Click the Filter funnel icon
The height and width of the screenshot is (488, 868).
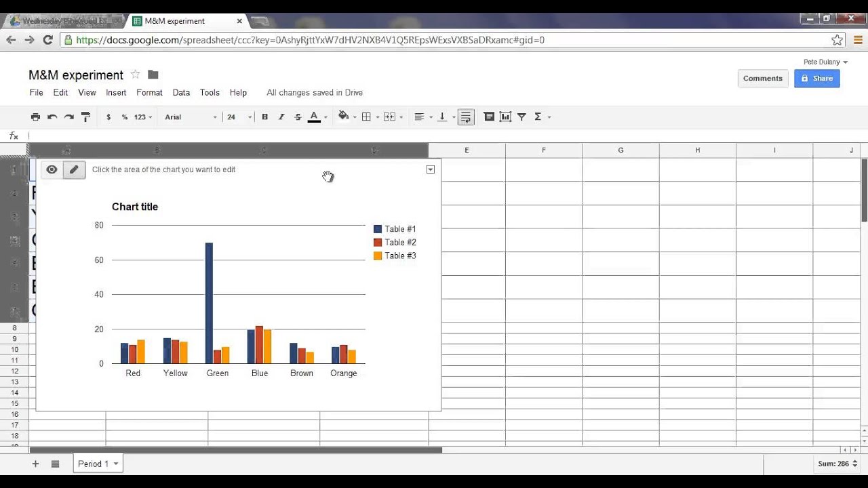(x=521, y=117)
